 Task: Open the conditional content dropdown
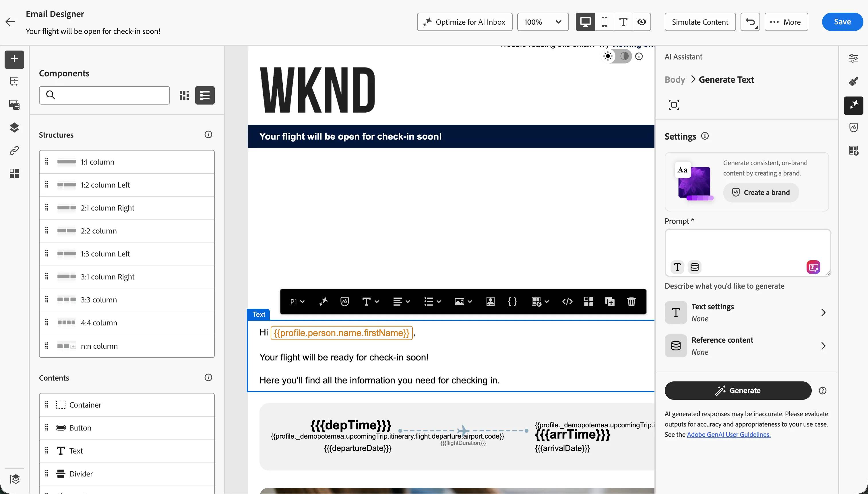pos(540,302)
